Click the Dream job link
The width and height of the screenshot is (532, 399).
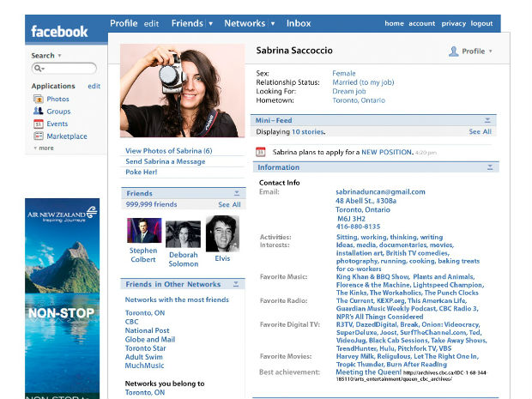point(349,91)
